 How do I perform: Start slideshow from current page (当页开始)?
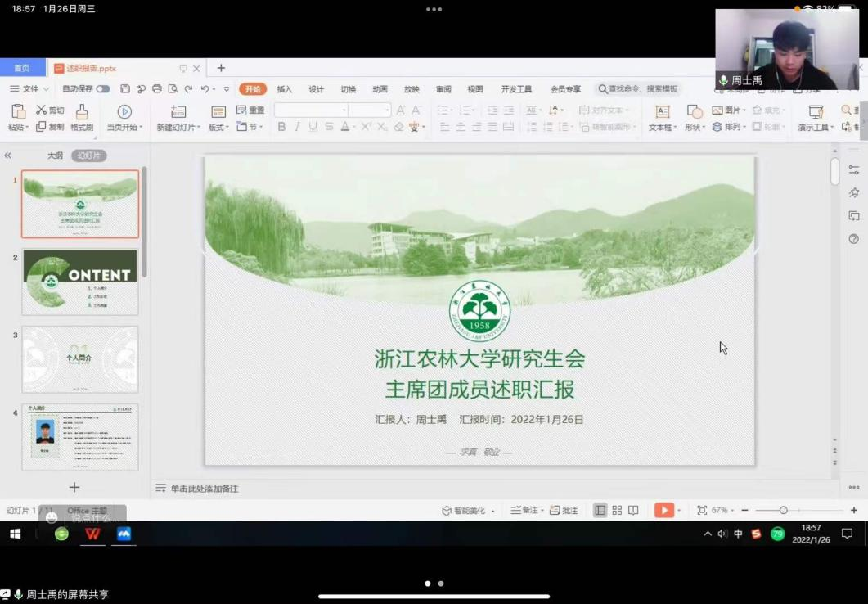(124, 117)
